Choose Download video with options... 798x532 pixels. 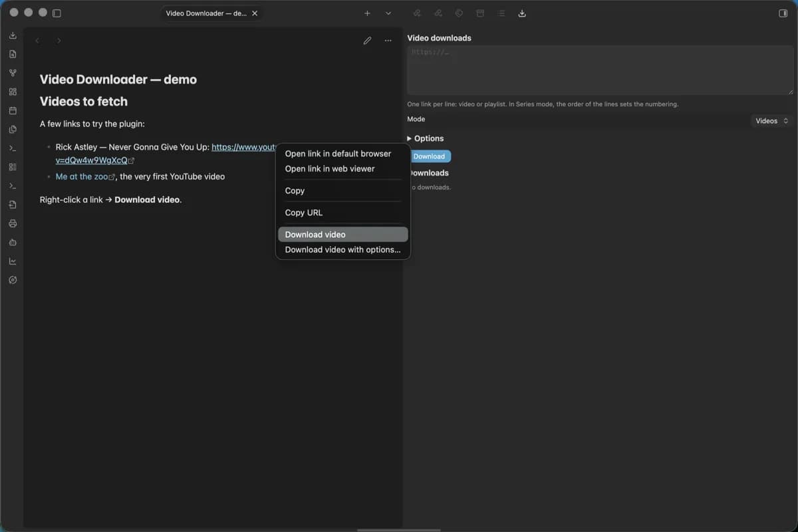tap(343, 250)
